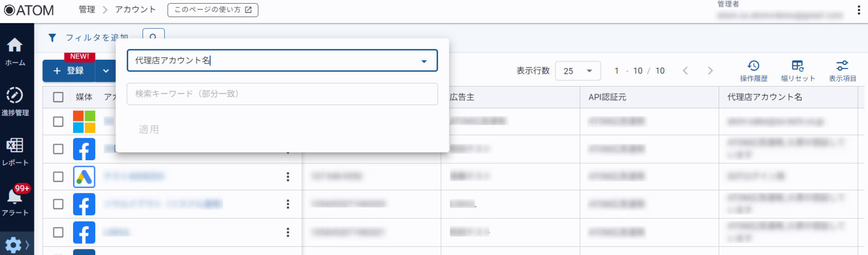Expand the 代理店アカウント名 filter dropdown

[424, 61]
